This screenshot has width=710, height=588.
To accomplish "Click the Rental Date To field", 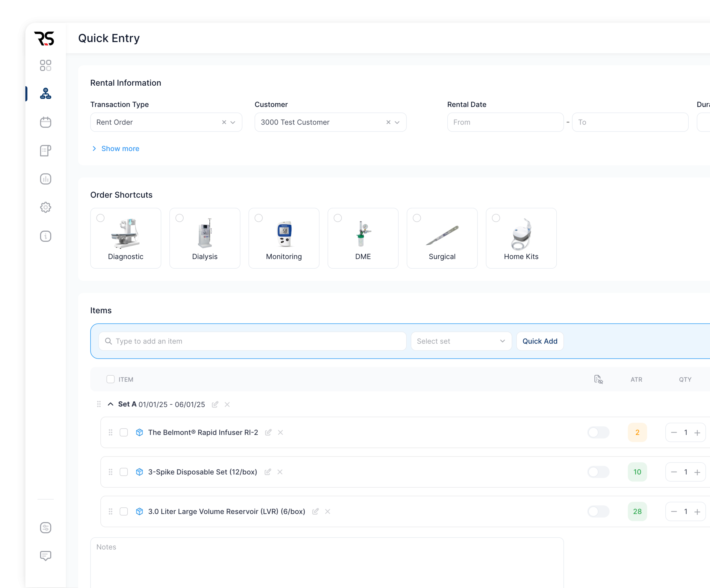I will tap(630, 122).
